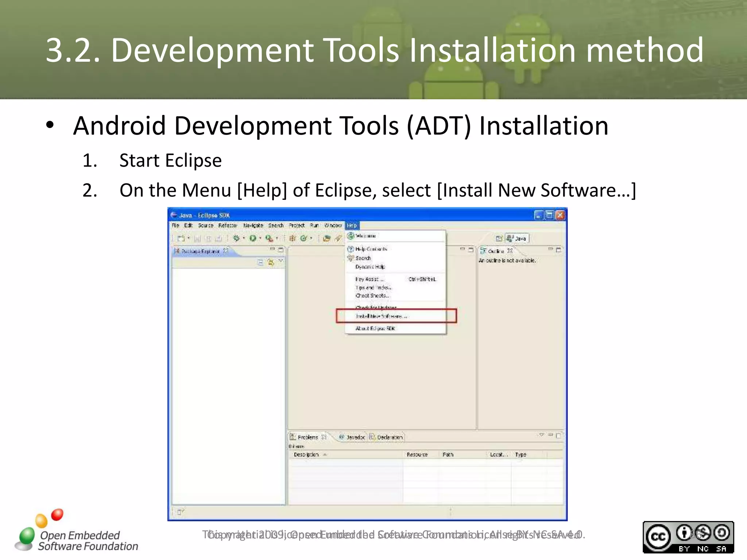Sort by the Description column header
The image size is (747, 560).
(346, 455)
